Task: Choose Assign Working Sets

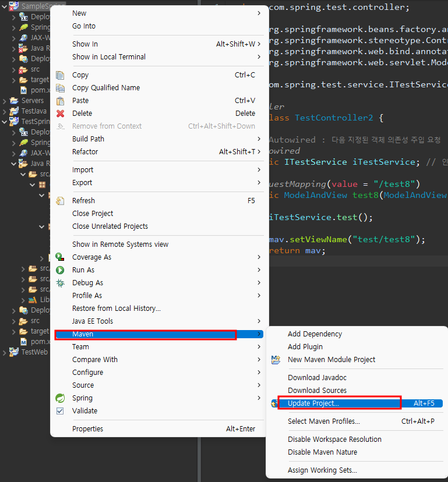Action: [357, 470]
